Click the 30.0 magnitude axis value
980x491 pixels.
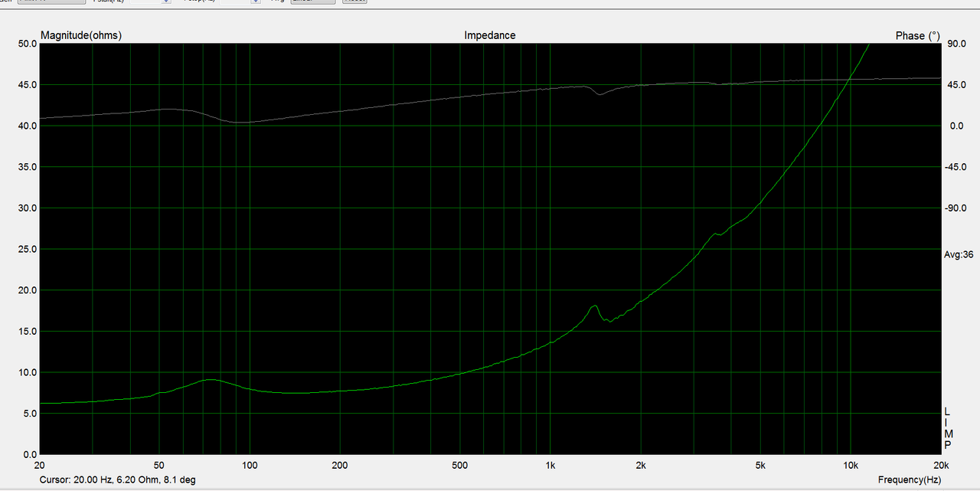tap(28, 208)
